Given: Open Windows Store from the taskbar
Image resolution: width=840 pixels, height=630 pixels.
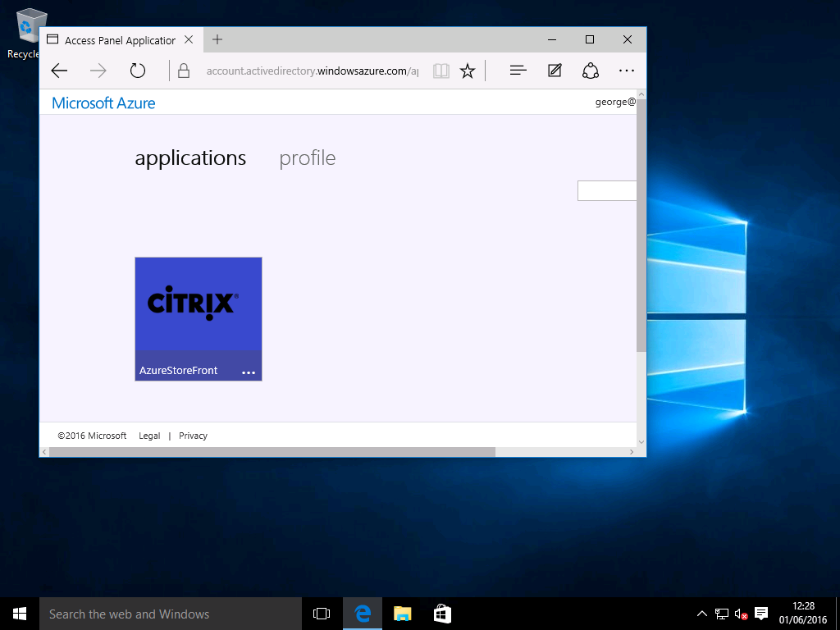Looking at the screenshot, I should pos(441,614).
